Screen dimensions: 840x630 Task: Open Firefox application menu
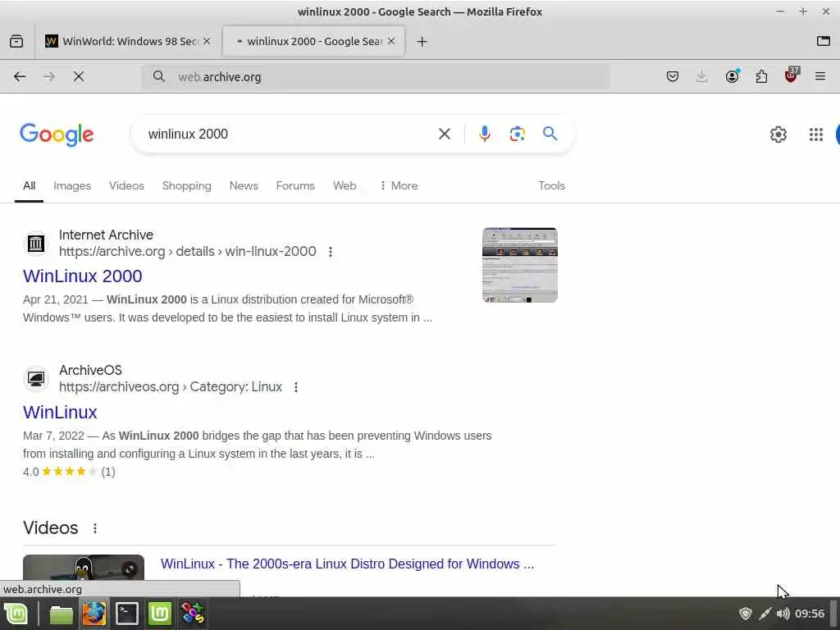click(x=819, y=76)
